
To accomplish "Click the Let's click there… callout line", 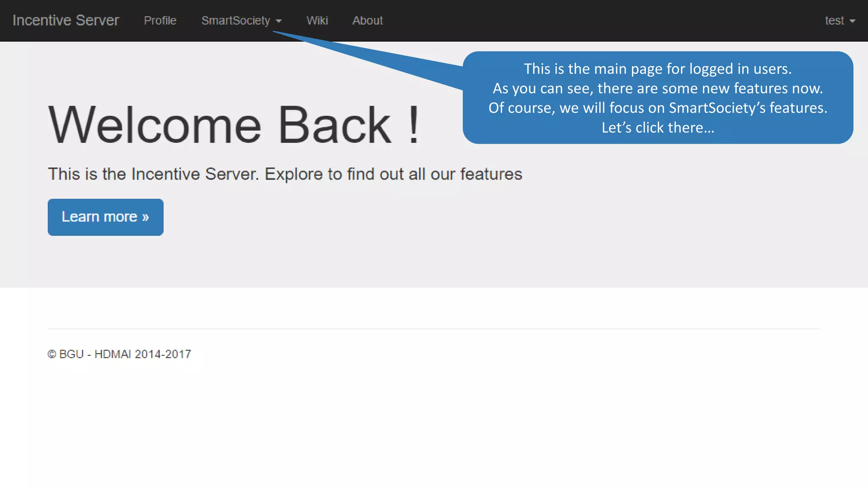I will point(658,128).
